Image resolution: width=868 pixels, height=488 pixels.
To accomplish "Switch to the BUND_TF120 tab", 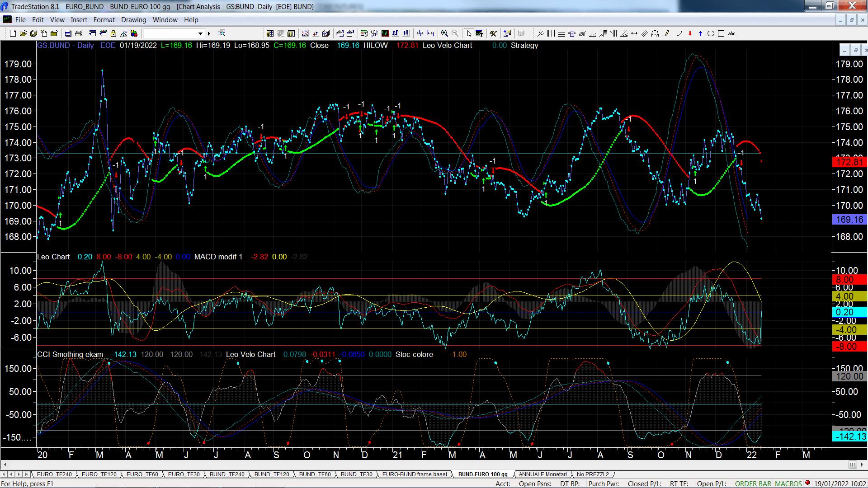I will point(272,474).
